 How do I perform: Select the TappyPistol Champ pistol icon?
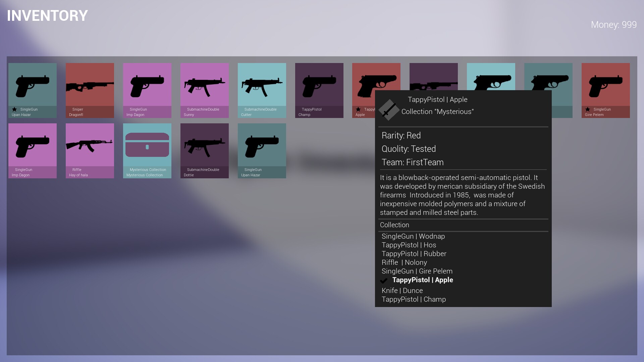click(319, 85)
